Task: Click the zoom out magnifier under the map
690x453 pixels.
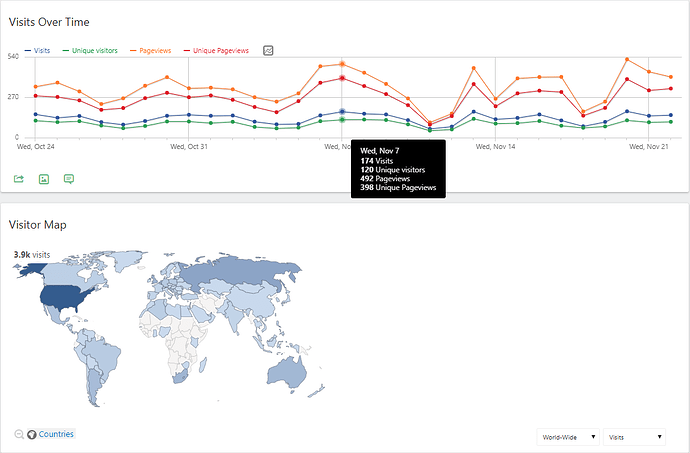Action: (x=20, y=434)
